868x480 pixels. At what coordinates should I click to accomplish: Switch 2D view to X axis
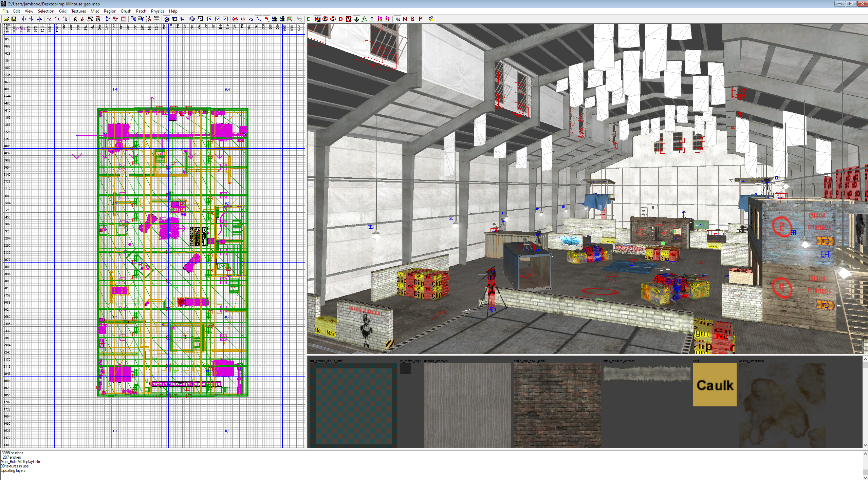pyautogui.click(x=210, y=19)
